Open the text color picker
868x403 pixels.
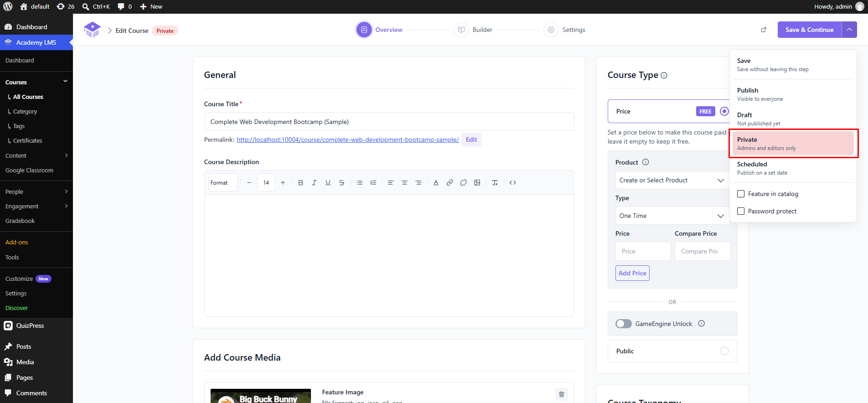click(436, 183)
